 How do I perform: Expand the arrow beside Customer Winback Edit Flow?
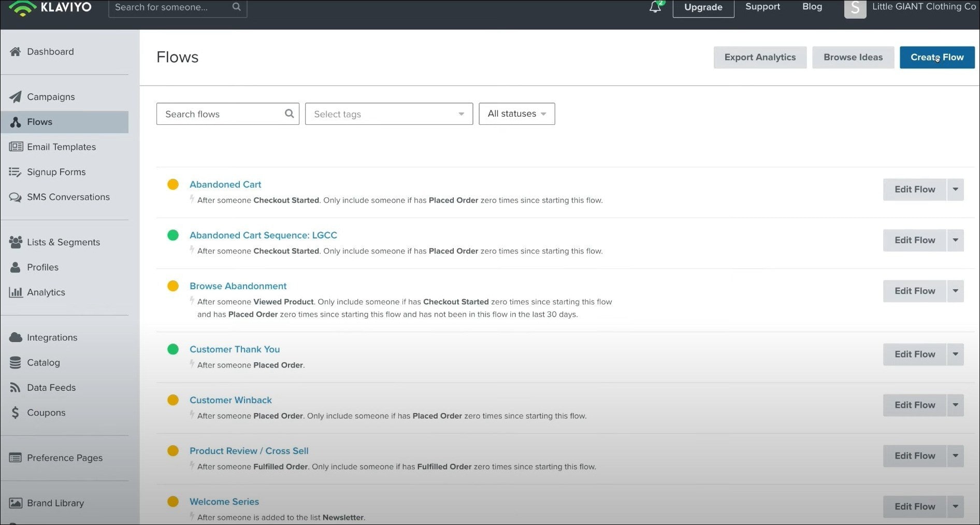(955, 405)
